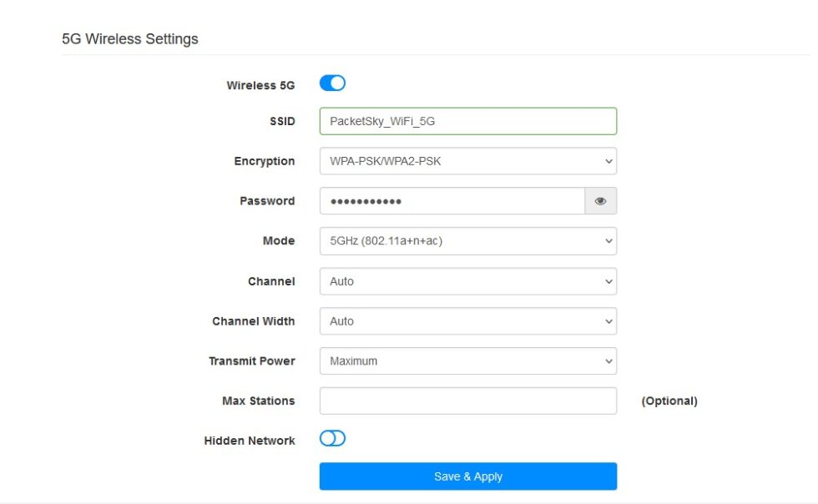
Task: Click the 5GHz (802.11a+n+ac) mode selector
Action: click(467, 240)
